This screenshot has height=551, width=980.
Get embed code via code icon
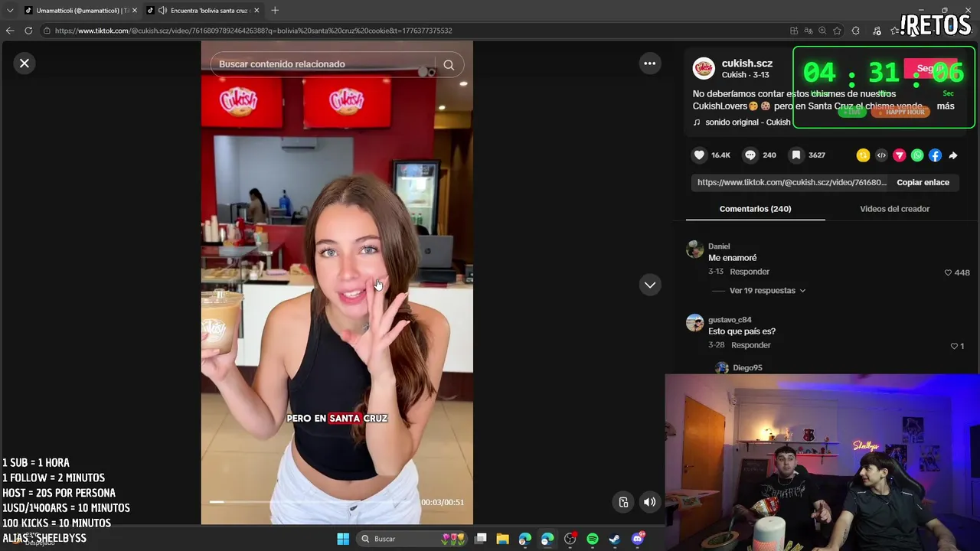click(881, 155)
